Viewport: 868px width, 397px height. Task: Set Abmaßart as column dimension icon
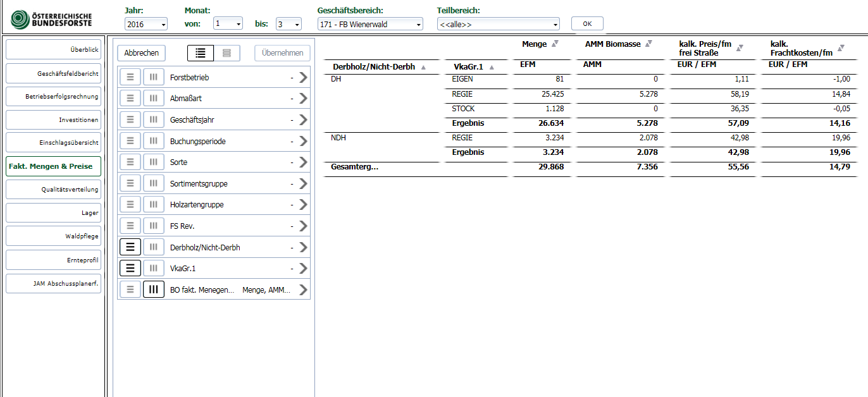154,99
